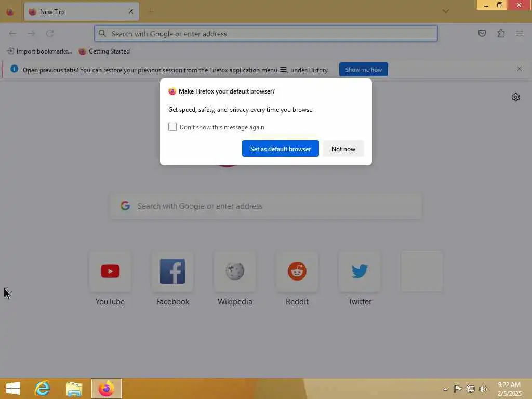Open the Firefox application hamburger menu
This screenshot has width=532, height=399.
(x=520, y=33)
